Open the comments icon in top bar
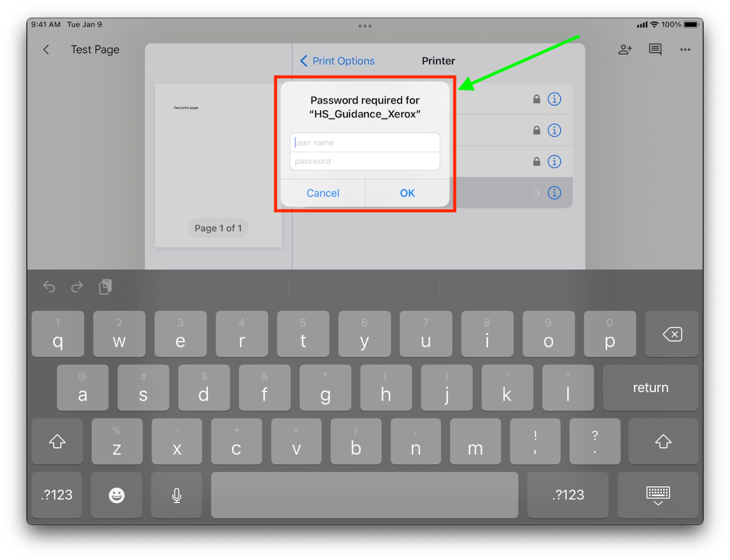 pos(655,49)
